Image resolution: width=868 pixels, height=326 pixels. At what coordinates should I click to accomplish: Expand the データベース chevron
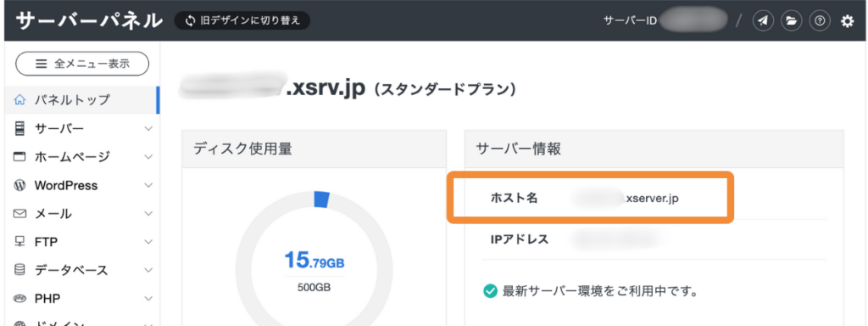[x=147, y=270]
